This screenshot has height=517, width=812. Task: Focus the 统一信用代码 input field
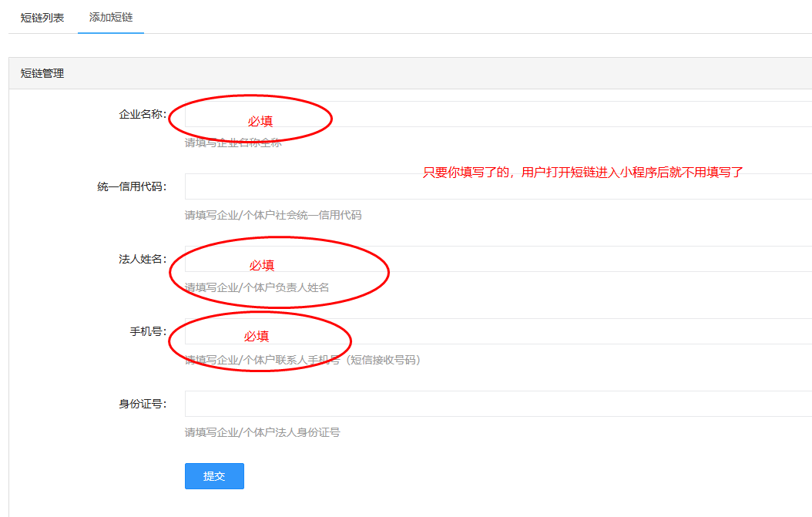(x=498, y=186)
